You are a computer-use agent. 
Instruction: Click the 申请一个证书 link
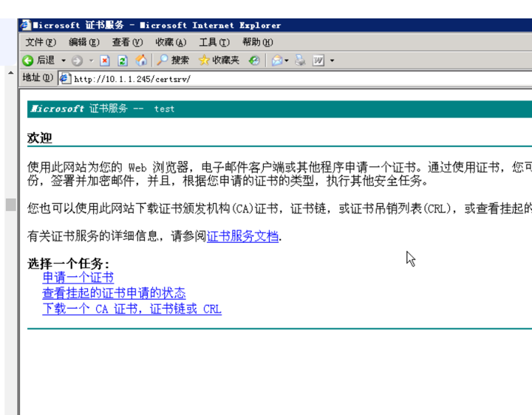tap(78, 278)
